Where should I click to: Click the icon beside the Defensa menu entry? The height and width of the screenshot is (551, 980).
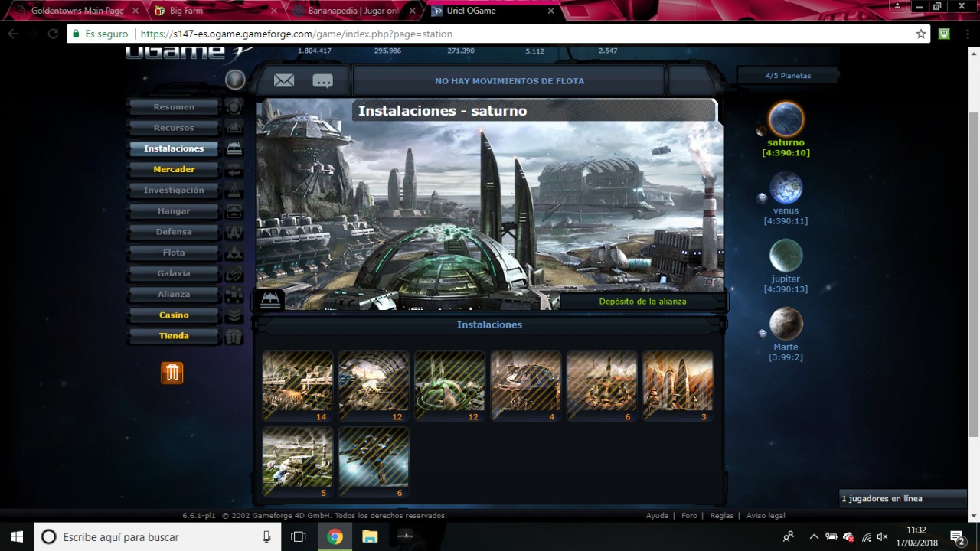[234, 232]
